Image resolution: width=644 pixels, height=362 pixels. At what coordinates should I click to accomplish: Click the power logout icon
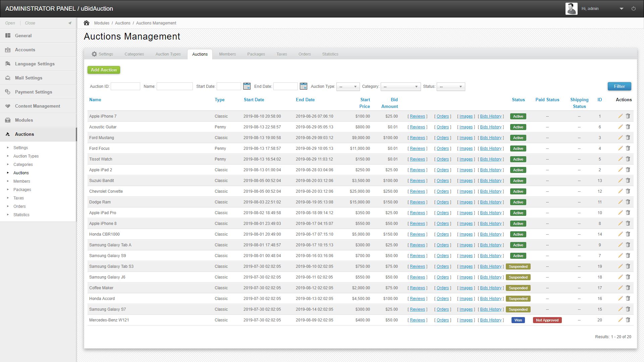(x=634, y=9)
